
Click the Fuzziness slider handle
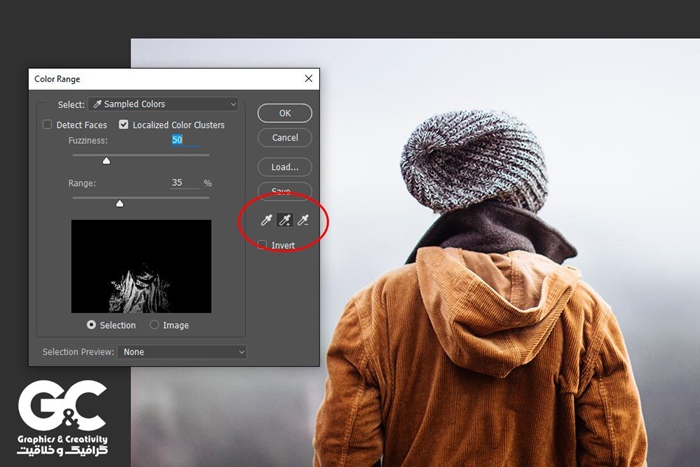point(106,161)
